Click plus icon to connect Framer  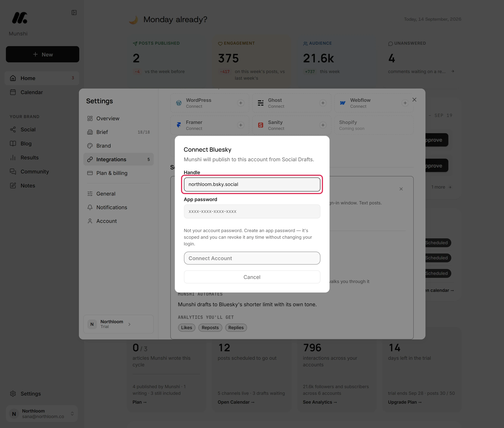[x=241, y=125]
